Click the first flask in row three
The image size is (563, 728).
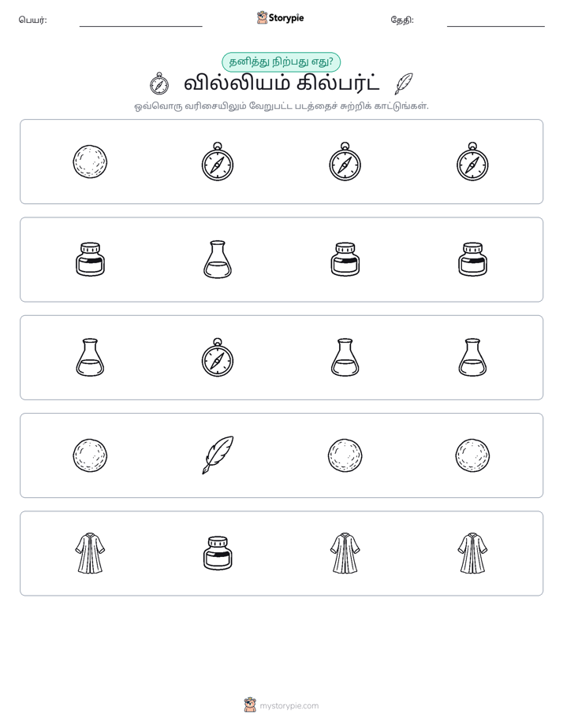[90, 357]
